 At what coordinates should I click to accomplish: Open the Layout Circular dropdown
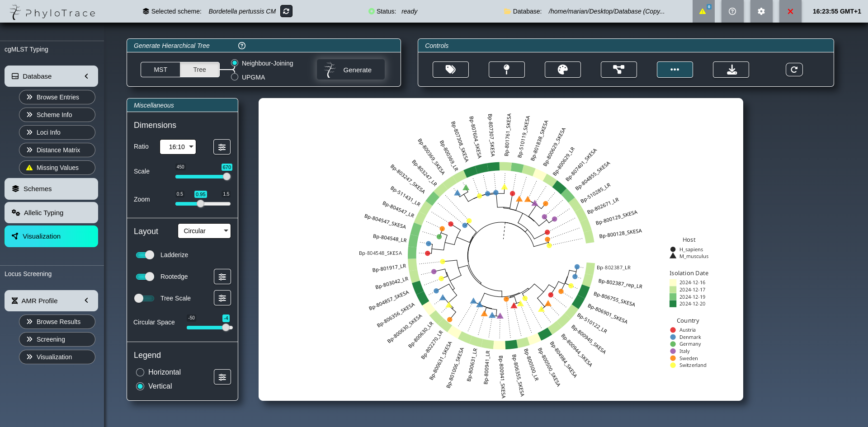pyautogui.click(x=204, y=231)
